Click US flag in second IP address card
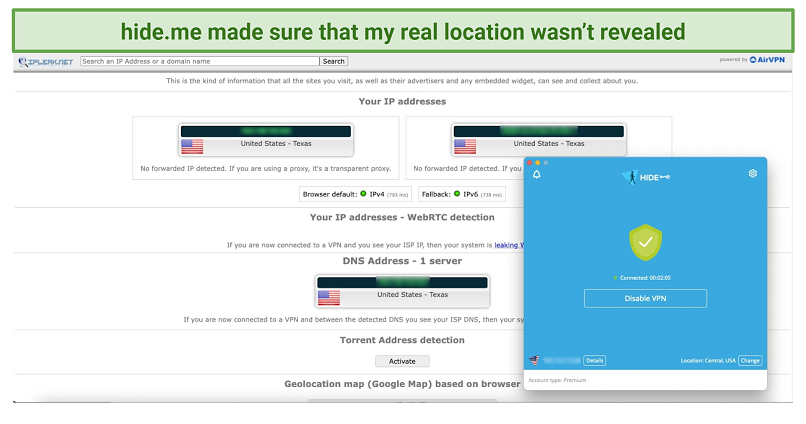 [465, 146]
